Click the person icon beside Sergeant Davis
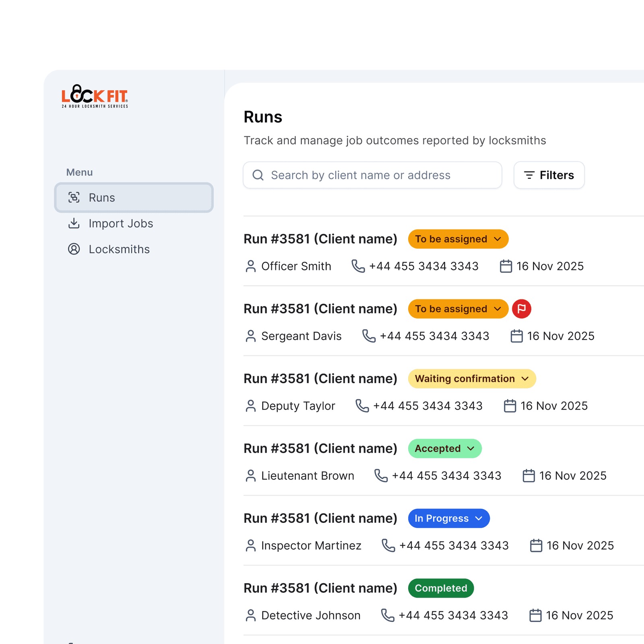 [x=251, y=336]
